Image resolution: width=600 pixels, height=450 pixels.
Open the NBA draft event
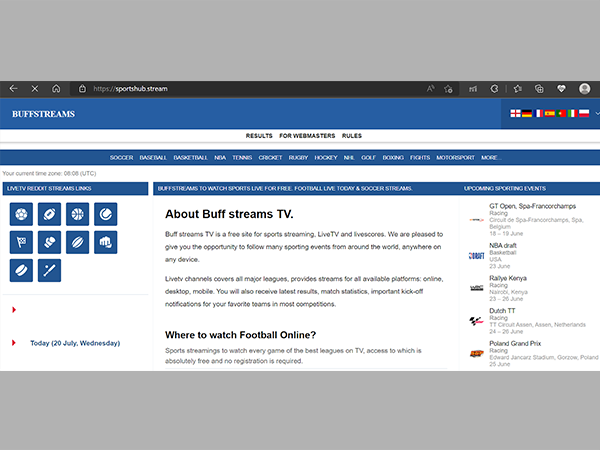click(503, 246)
